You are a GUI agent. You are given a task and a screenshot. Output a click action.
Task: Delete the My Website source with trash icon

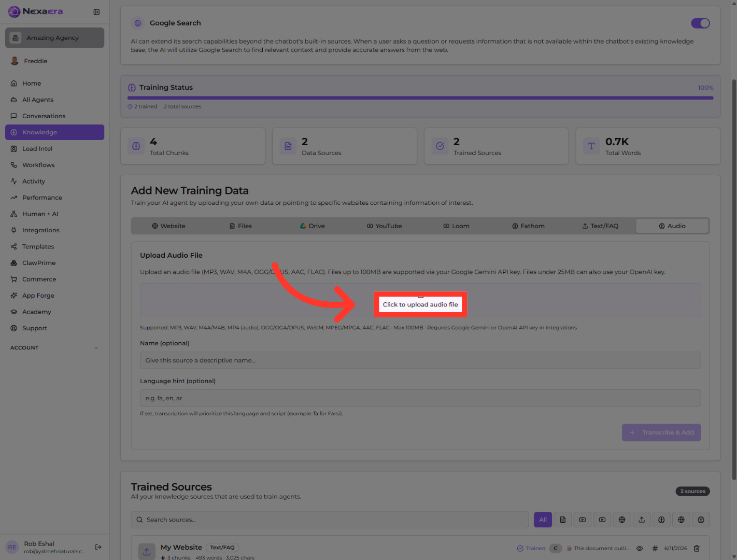697,548
